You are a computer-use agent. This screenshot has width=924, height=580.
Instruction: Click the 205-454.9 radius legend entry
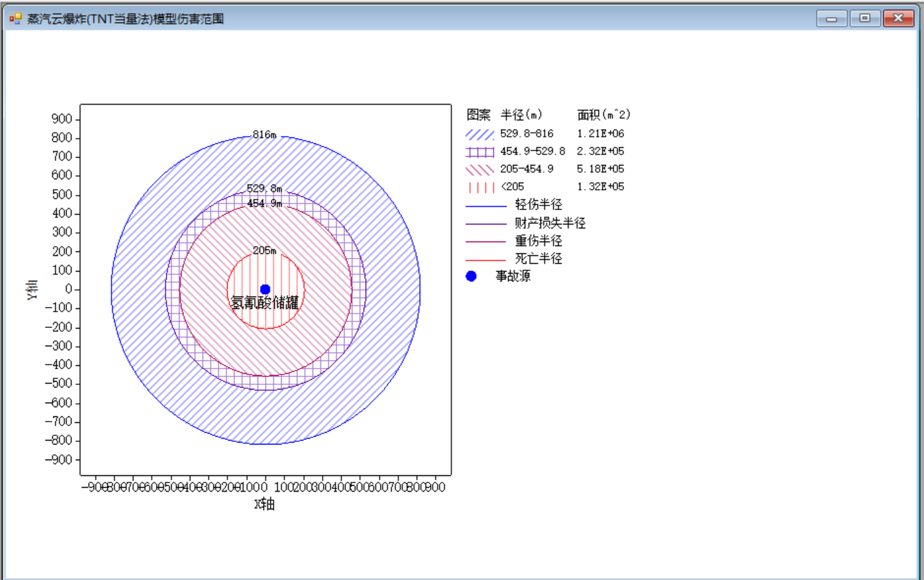coord(527,169)
